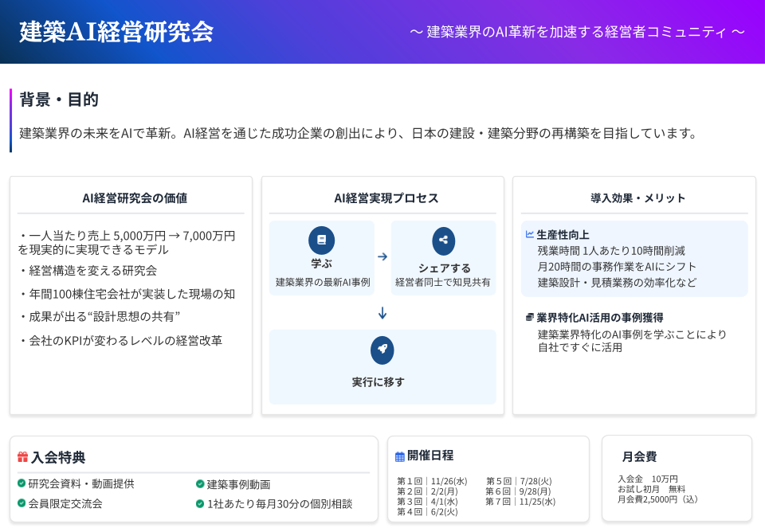Click the line 建築設計・見積業務の効率化など
Screen dimensions: 765x532
[x=617, y=283]
